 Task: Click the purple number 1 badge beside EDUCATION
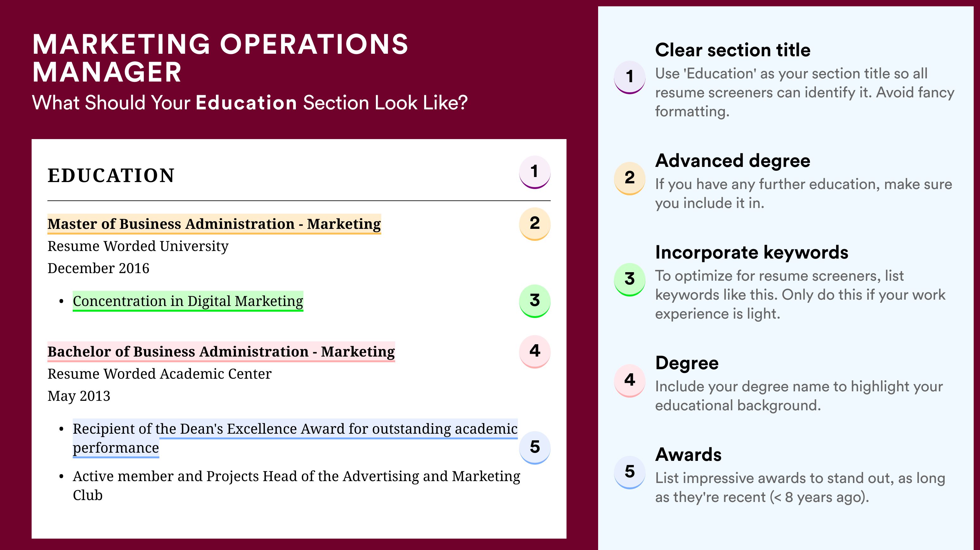[x=535, y=172]
